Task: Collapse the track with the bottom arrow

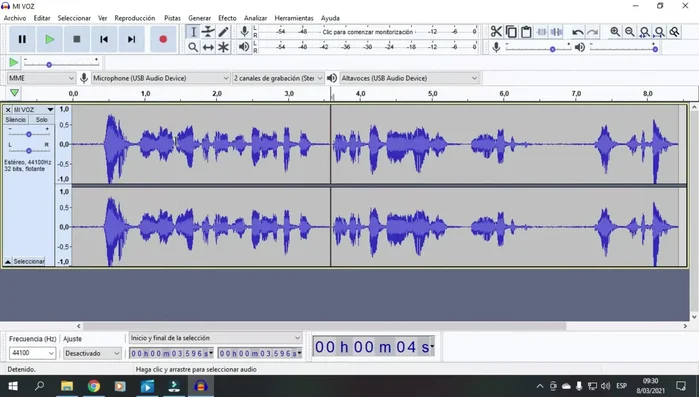Action: (8, 262)
